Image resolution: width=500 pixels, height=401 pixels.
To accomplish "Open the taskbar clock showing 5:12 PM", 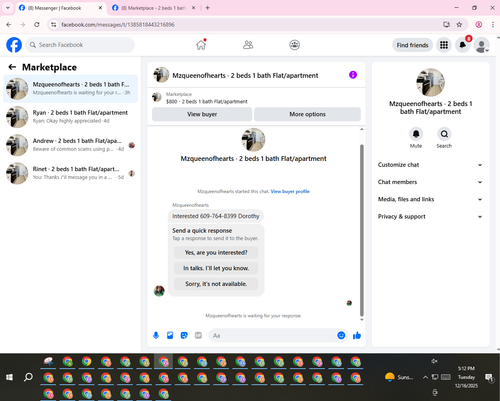I will click(466, 377).
